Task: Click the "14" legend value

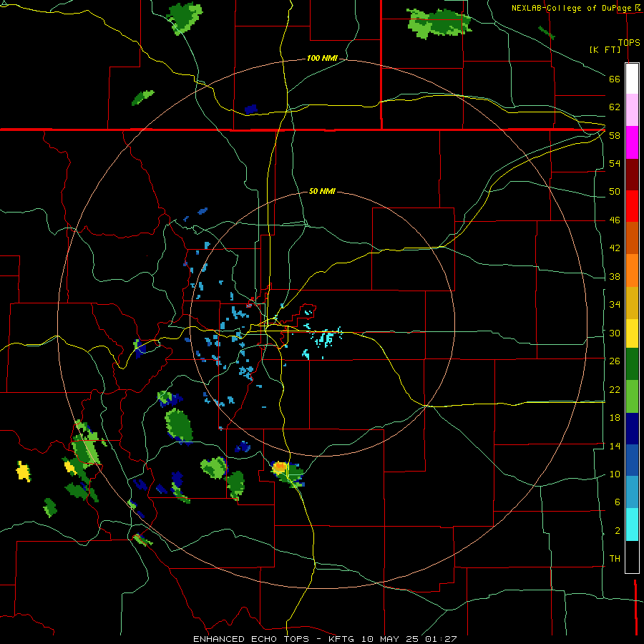Action: click(615, 446)
